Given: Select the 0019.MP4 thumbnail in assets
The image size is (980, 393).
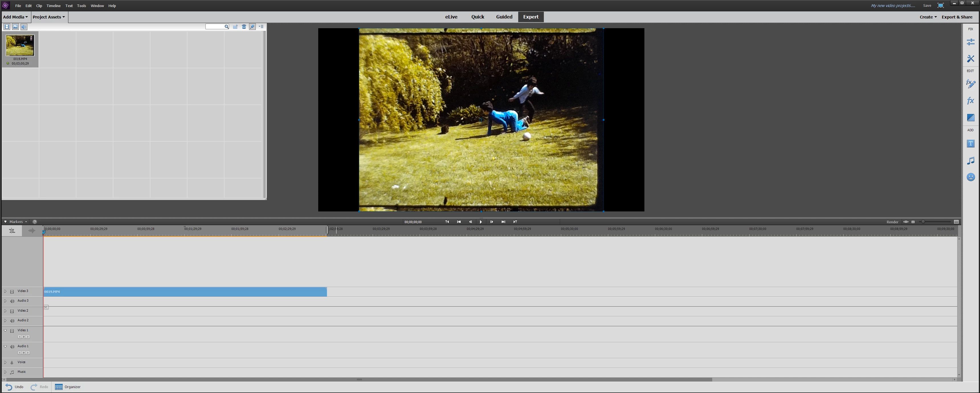Looking at the screenshot, I should (x=20, y=46).
